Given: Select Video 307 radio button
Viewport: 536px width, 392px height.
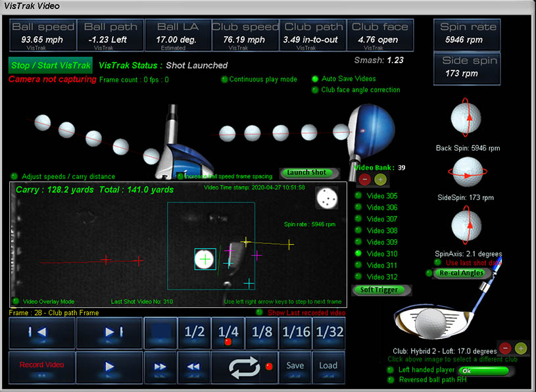Looking at the screenshot, I should pos(358,219).
